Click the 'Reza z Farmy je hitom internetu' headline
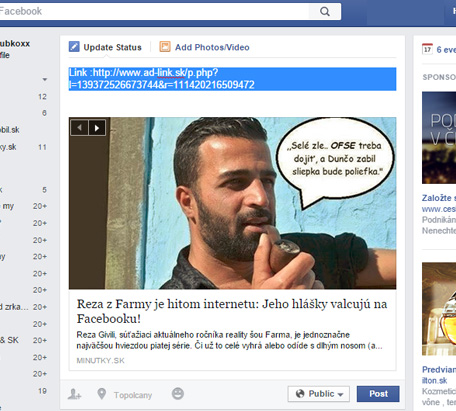The height and width of the screenshot is (411, 456). (232, 311)
